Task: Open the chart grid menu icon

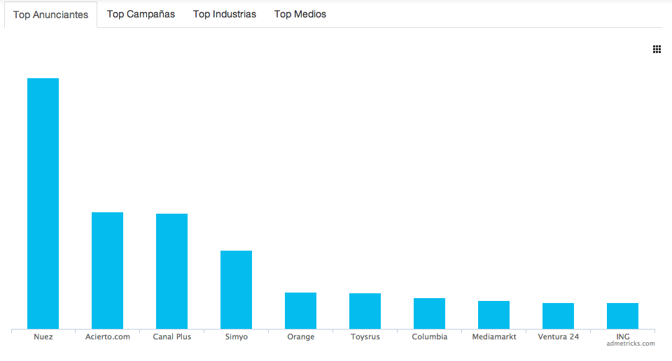Action: (x=657, y=49)
